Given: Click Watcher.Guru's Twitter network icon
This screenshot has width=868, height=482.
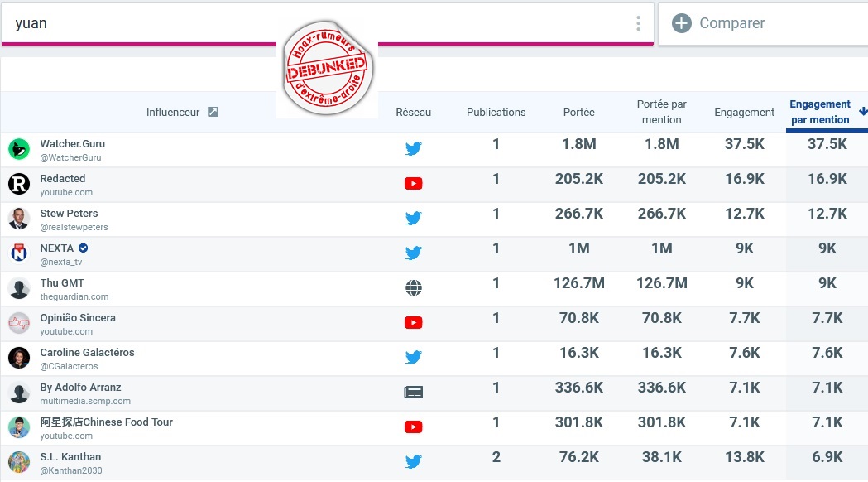Looking at the screenshot, I should pos(414,148).
